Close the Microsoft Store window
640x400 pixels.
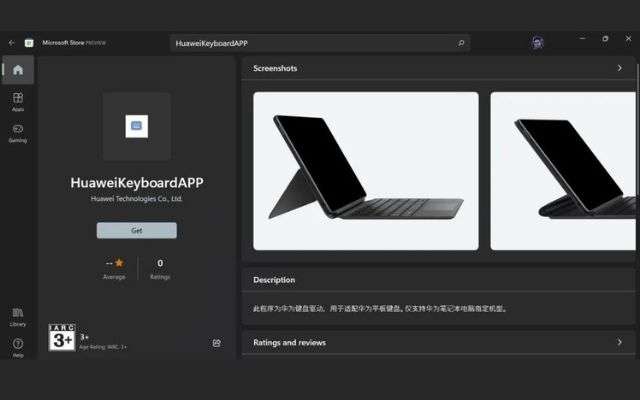[628, 38]
